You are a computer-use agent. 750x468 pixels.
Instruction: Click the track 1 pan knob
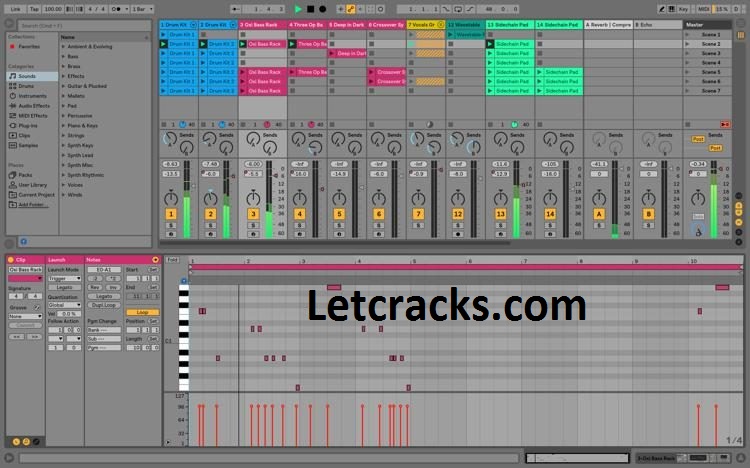[171, 197]
